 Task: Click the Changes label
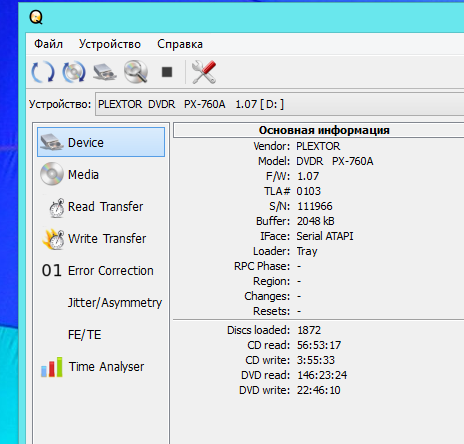[267, 296]
